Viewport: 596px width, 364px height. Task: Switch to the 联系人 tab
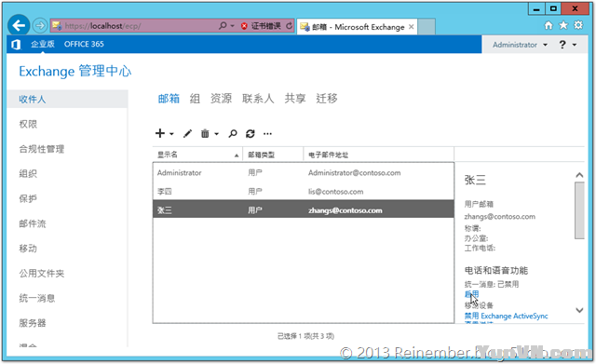(258, 99)
